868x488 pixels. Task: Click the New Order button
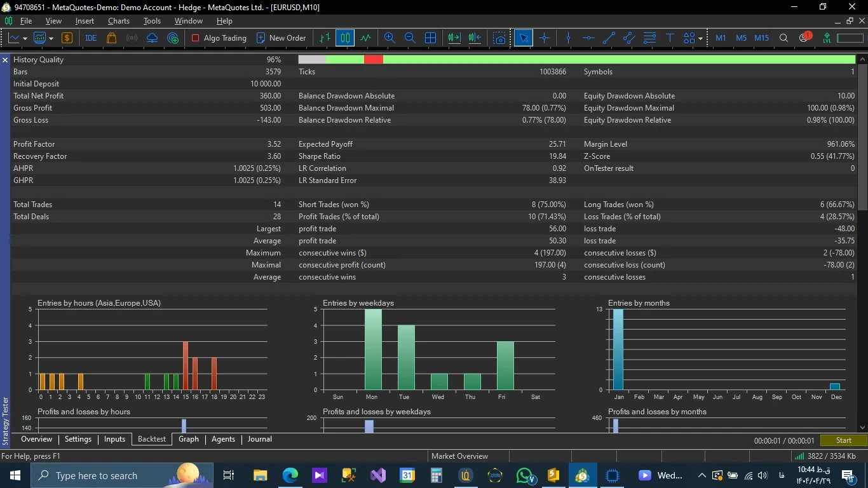(281, 38)
